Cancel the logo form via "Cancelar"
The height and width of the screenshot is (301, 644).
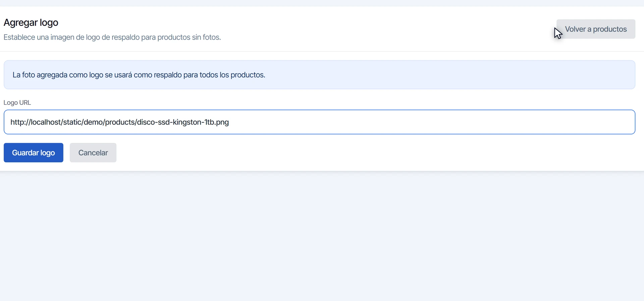[x=93, y=153]
